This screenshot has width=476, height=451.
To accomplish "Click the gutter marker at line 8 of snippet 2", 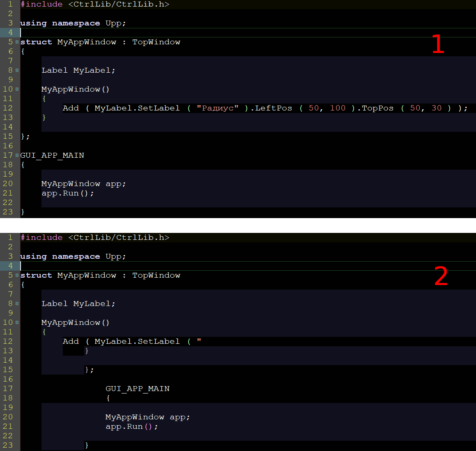I will point(17,304).
